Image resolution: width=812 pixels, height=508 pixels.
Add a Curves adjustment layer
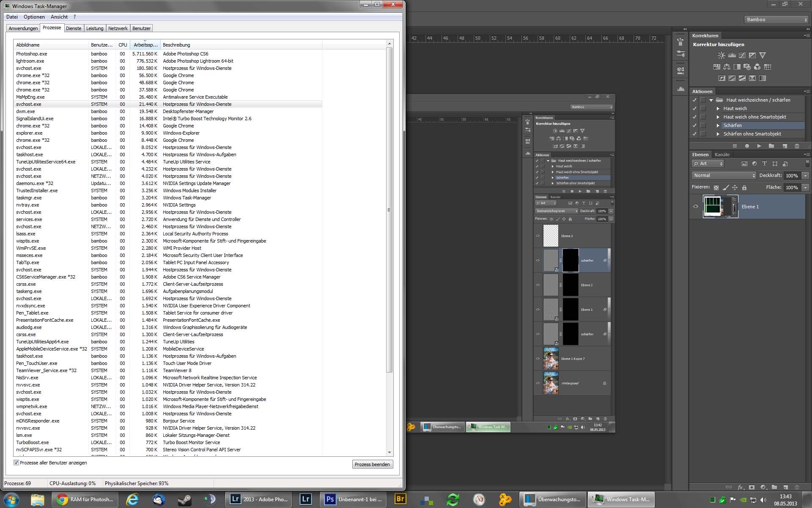pyautogui.click(x=742, y=55)
